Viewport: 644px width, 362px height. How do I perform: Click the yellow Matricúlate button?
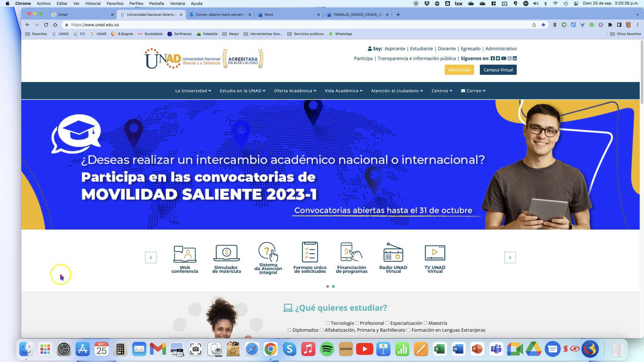click(459, 70)
